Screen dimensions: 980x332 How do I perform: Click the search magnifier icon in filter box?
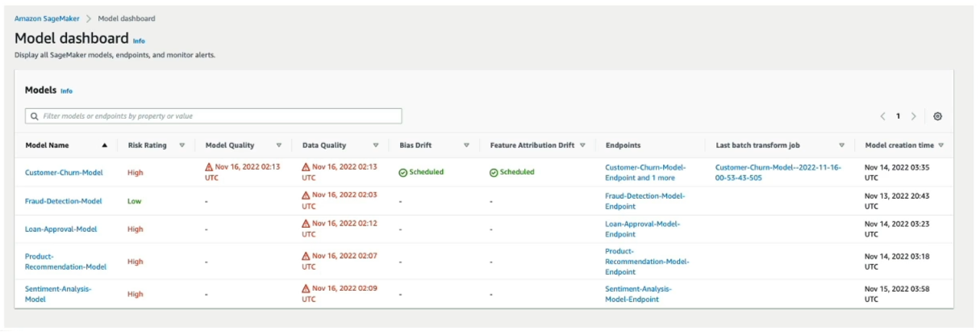tap(35, 116)
